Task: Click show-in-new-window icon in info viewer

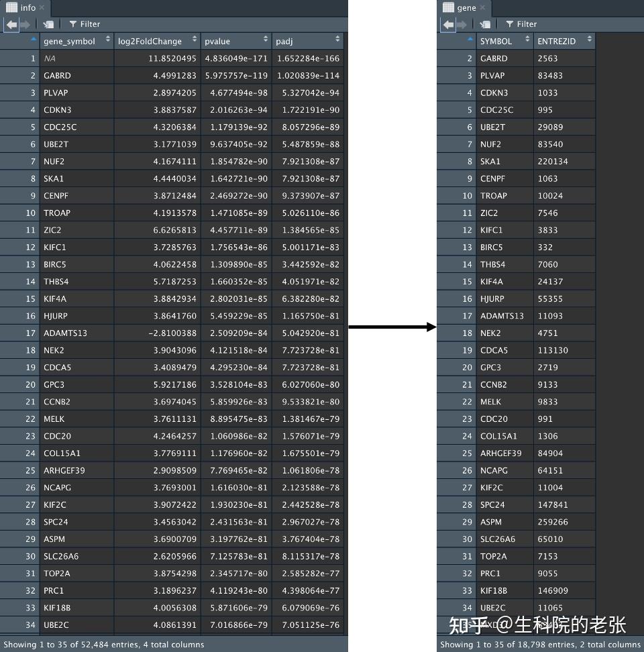Action: tap(49, 25)
